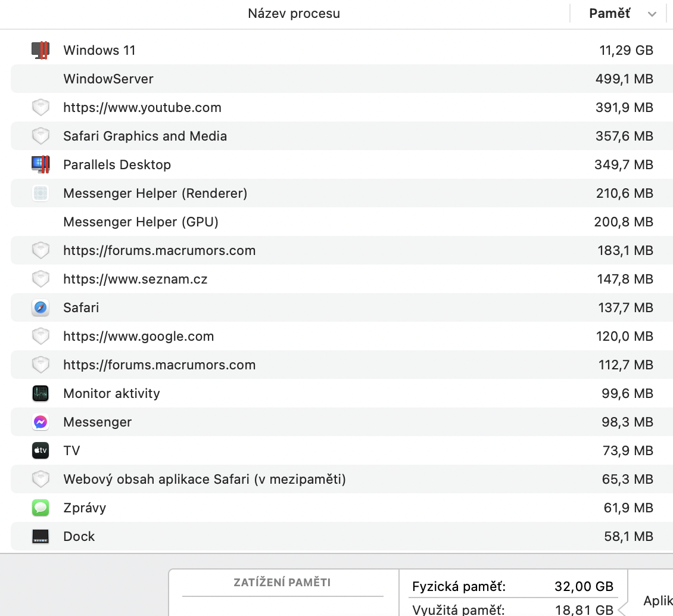Image resolution: width=673 pixels, height=616 pixels.
Task: Click the 183,1 MB memory value
Action: (x=626, y=250)
